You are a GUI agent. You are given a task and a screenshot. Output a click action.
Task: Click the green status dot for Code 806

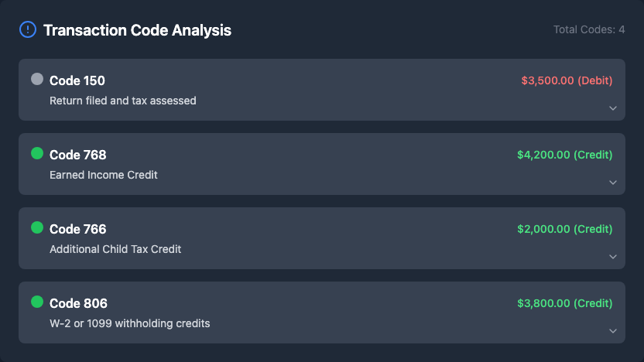pyautogui.click(x=37, y=302)
